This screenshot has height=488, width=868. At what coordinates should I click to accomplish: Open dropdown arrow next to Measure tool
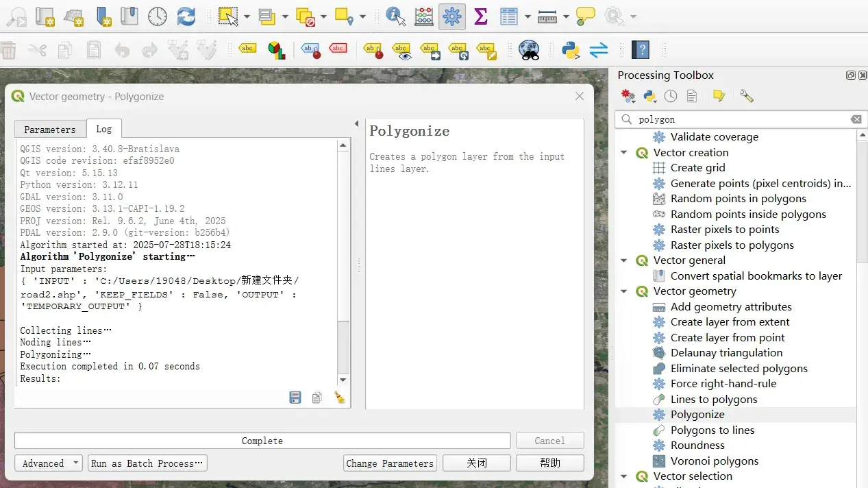pos(566,17)
